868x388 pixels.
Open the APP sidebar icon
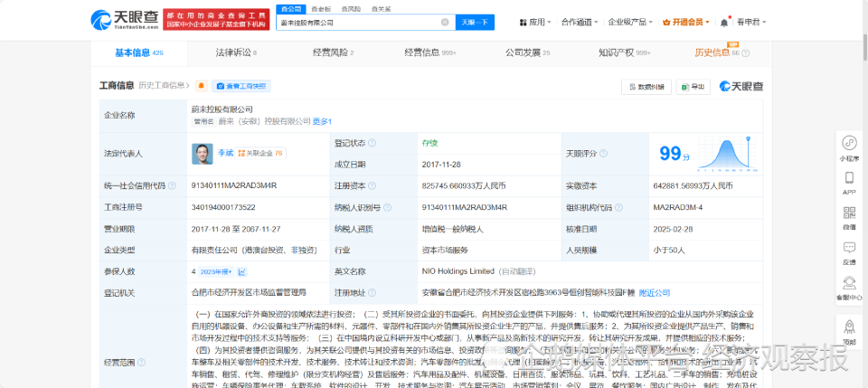click(849, 184)
